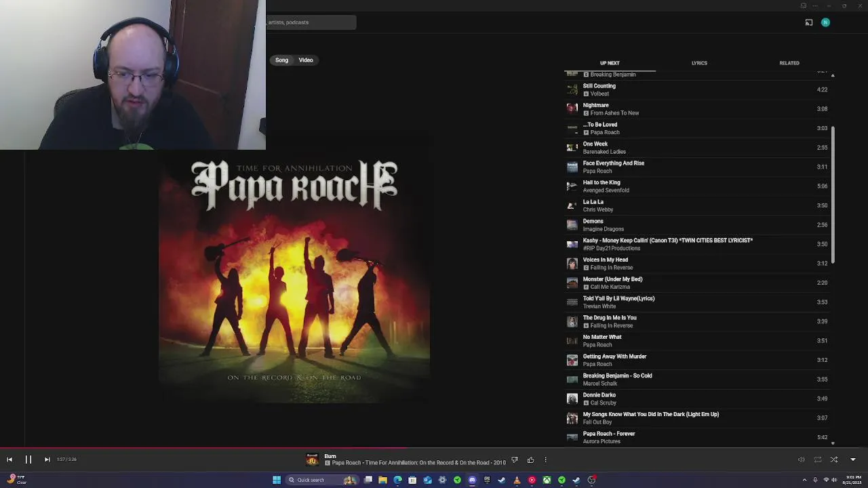Image resolution: width=868 pixels, height=488 pixels.
Task: Open the weather widget in the taskbar
Action: [17, 480]
